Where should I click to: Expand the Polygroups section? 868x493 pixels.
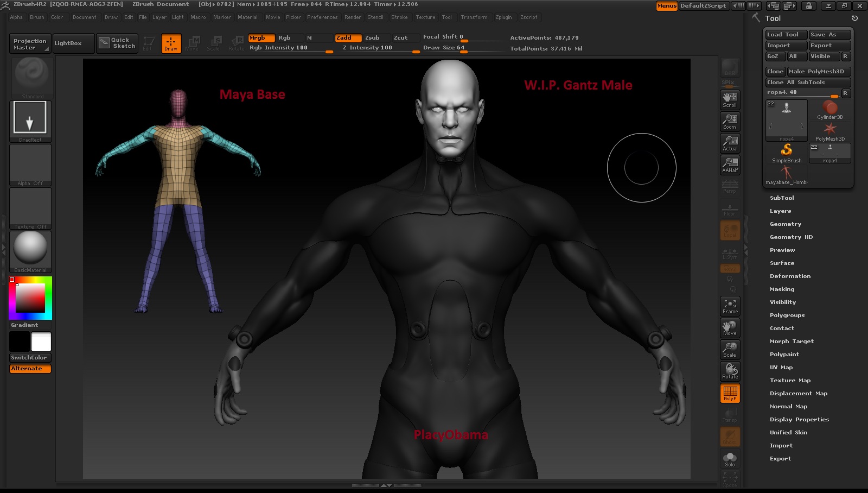[787, 315]
